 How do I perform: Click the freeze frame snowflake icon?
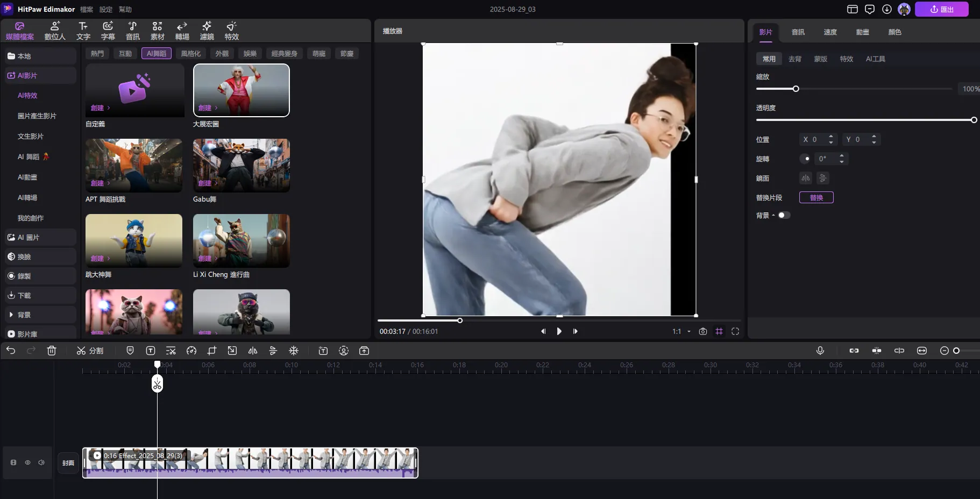point(294,351)
